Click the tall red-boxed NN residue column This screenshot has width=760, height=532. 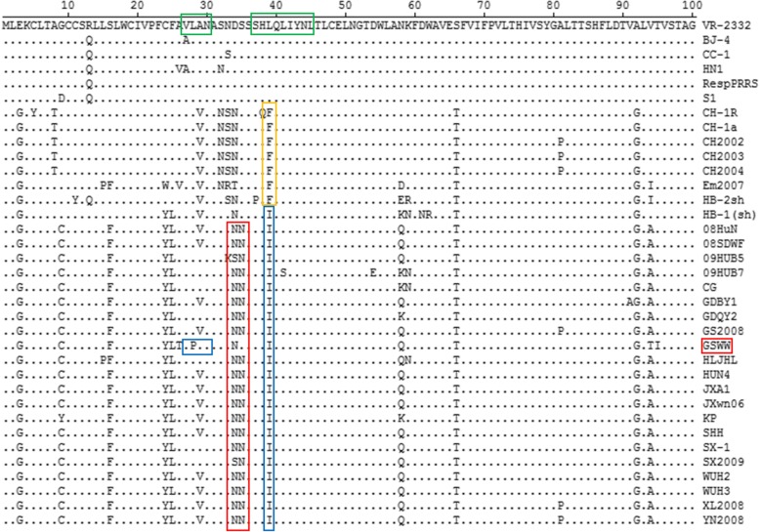coord(237,376)
